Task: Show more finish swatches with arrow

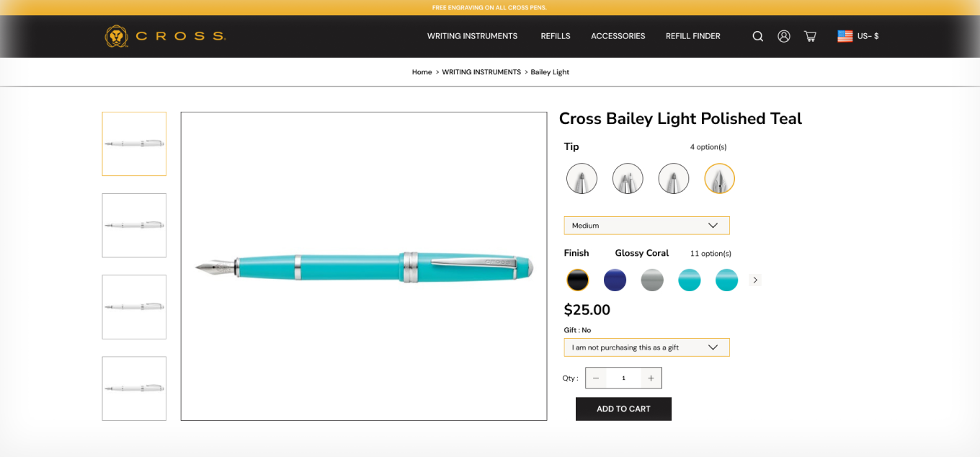Action: pyautogui.click(x=755, y=280)
